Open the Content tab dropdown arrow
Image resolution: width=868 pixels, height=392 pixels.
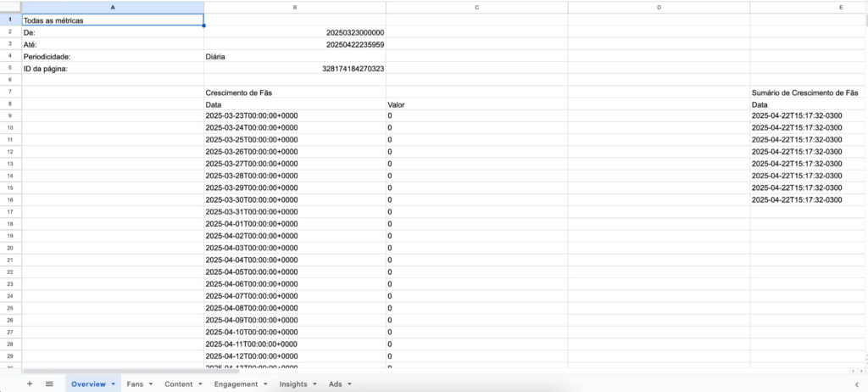200,384
